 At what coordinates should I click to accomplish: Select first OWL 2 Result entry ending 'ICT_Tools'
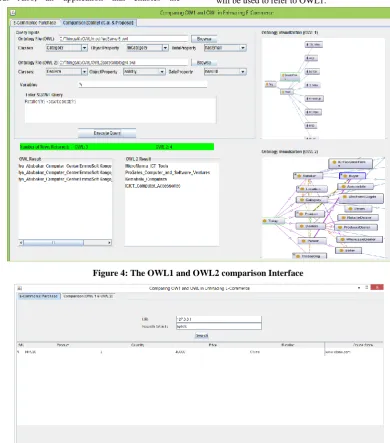(x=147, y=166)
